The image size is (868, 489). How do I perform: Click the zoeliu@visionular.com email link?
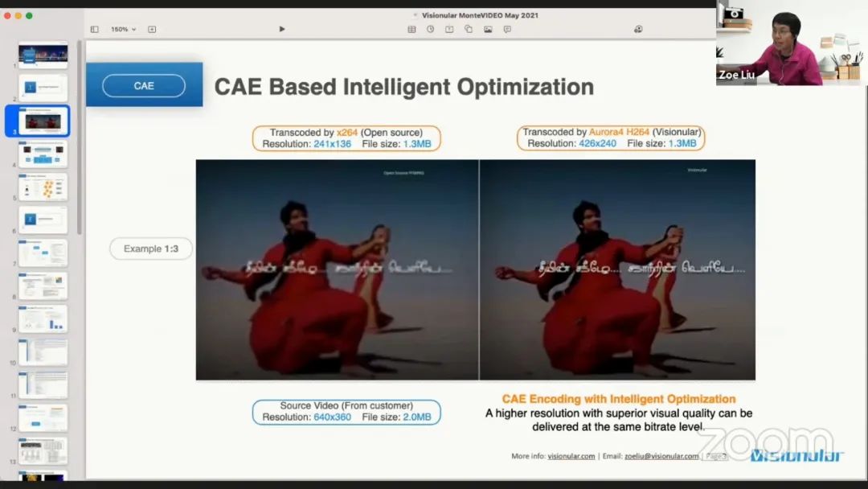[661, 456]
